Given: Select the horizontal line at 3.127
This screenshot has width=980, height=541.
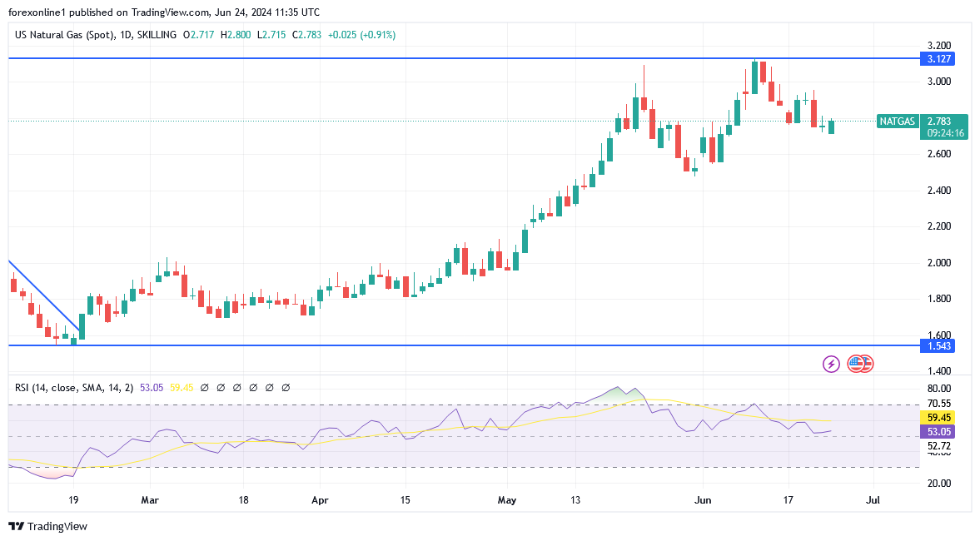Looking at the screenshot, I should (x=416, y=58).
